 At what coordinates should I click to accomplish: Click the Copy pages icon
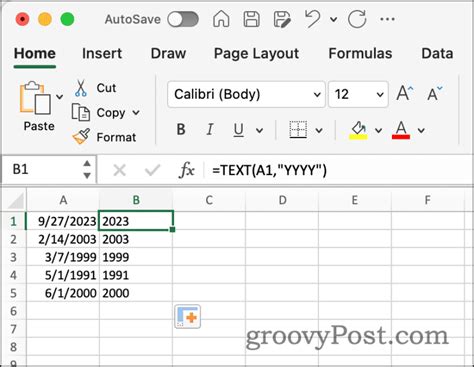(x=81, y=112)
